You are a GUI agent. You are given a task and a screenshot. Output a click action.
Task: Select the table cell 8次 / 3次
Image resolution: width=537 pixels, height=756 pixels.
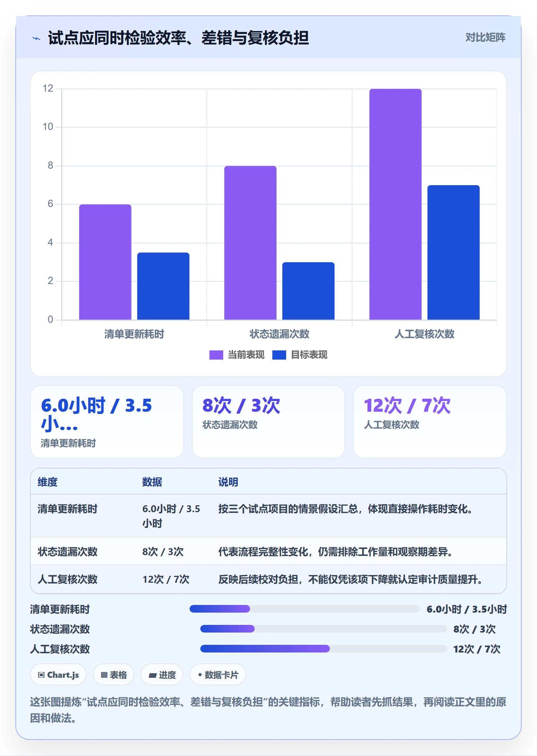[163, 552]
